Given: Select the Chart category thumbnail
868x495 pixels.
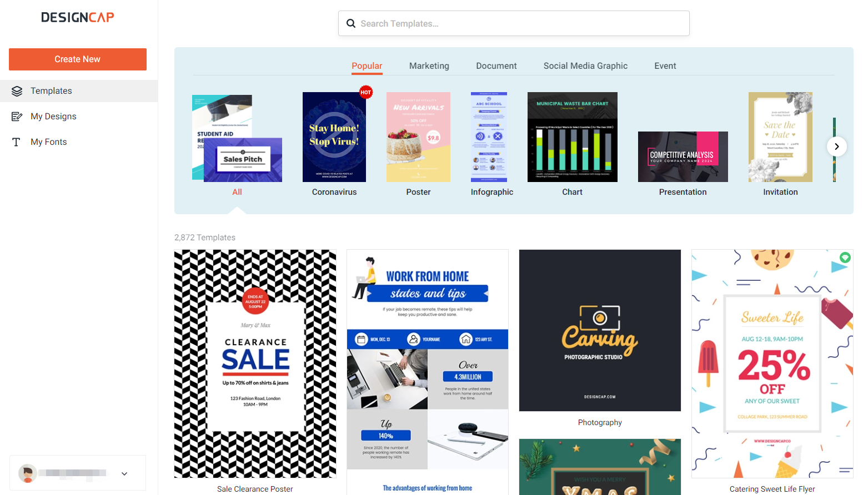Looking at the screenshot, I should coord(573,137).
